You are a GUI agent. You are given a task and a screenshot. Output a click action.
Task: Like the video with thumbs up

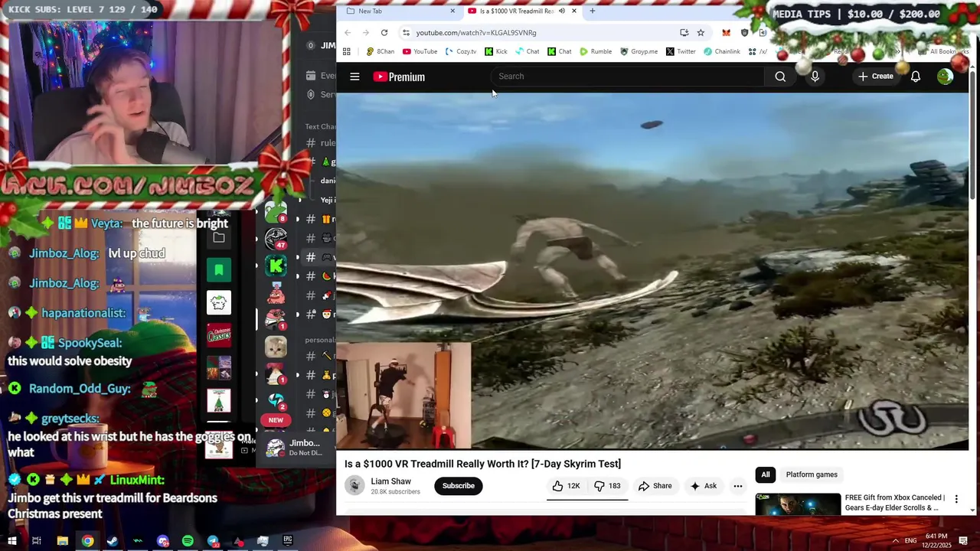(566, 486)
